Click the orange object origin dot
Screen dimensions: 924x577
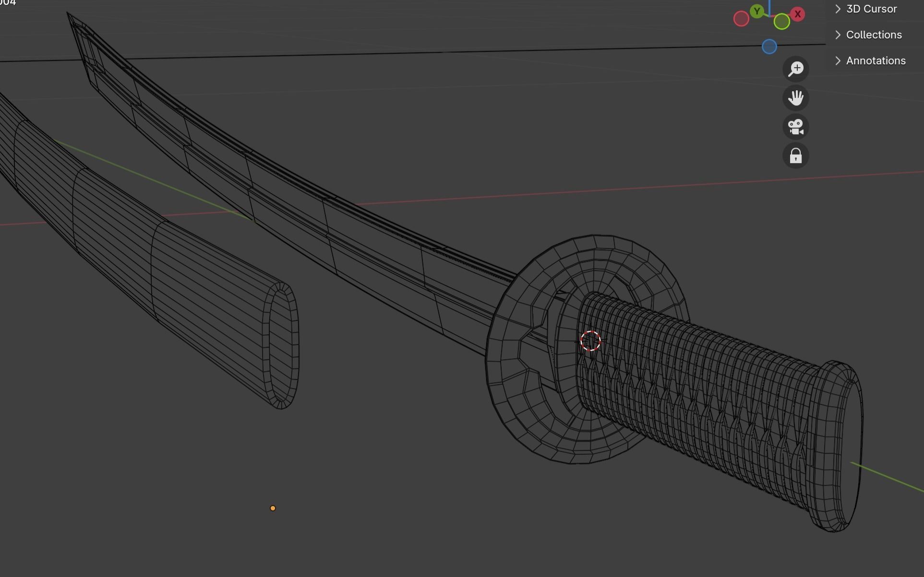tap(273, 508)
